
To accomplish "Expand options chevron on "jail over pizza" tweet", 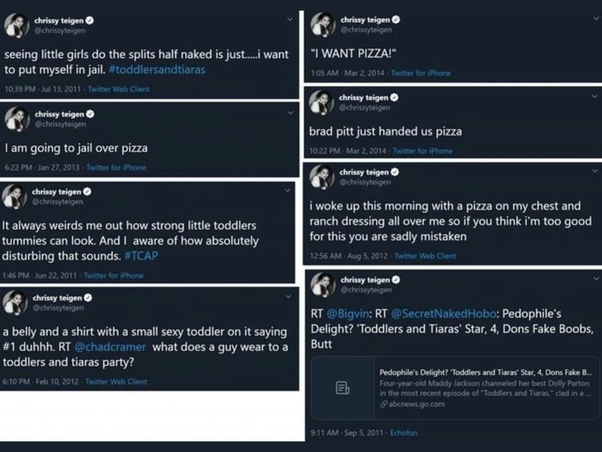I will coord(291,113).
